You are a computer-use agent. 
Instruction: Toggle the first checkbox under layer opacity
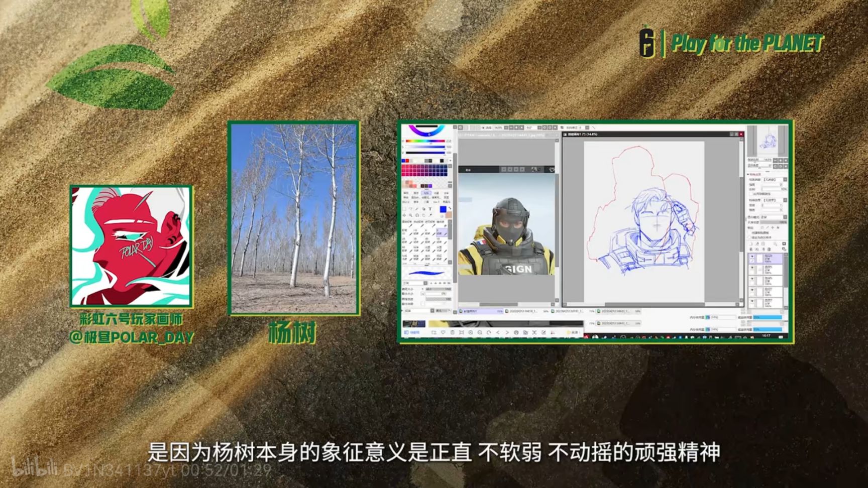(x=749, y=232)
